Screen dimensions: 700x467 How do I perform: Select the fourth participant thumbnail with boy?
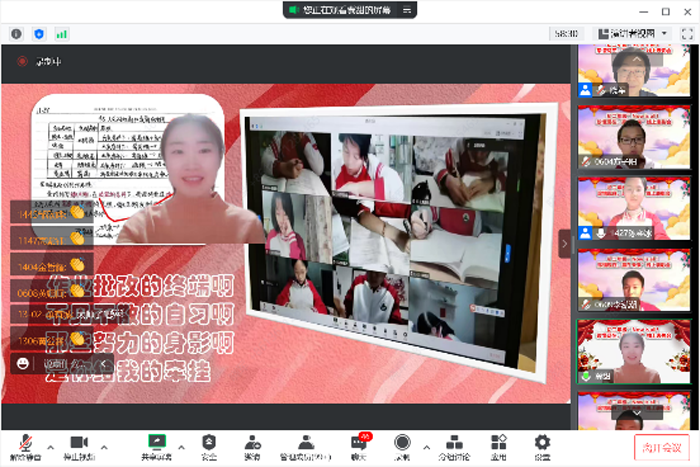634,280
